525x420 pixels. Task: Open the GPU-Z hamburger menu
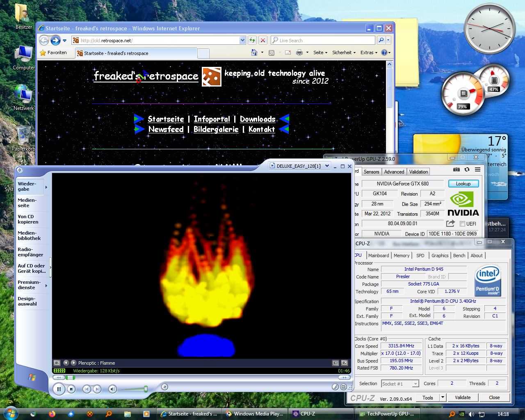pyautogui.click(x=478, y=169)
